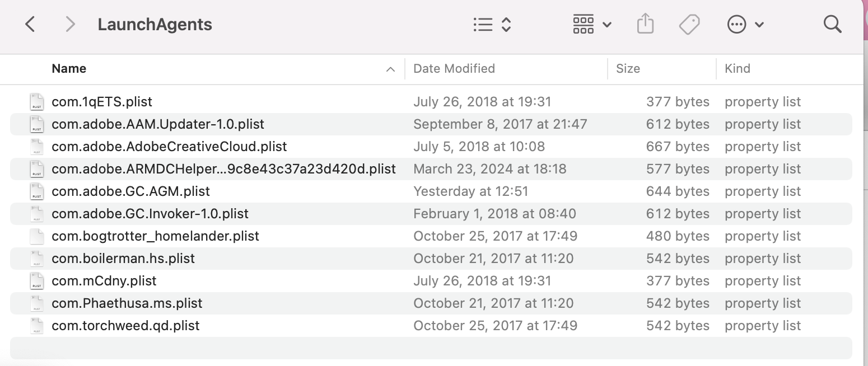Viewport: 868px width, 366px height.
Task: Select the com.bogtrotter_homelander.plist file
Action: [155, 236]
